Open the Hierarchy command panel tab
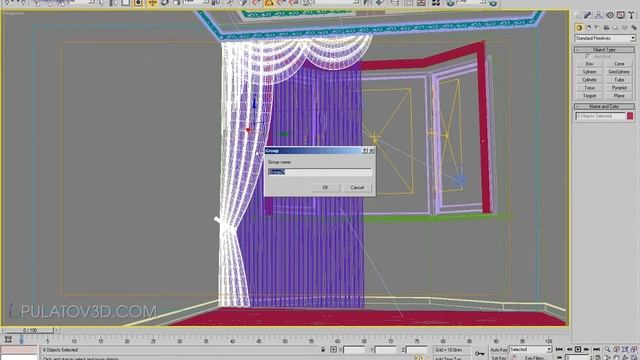This screenshot has height=360, width=640. tap(599, 15)
